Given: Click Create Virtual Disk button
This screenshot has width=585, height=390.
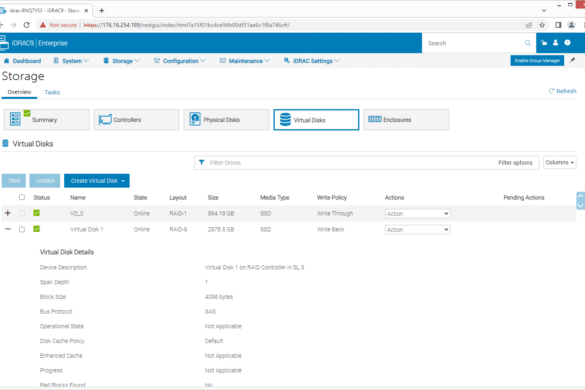Looking at the screenshot, I should [97, 181].
